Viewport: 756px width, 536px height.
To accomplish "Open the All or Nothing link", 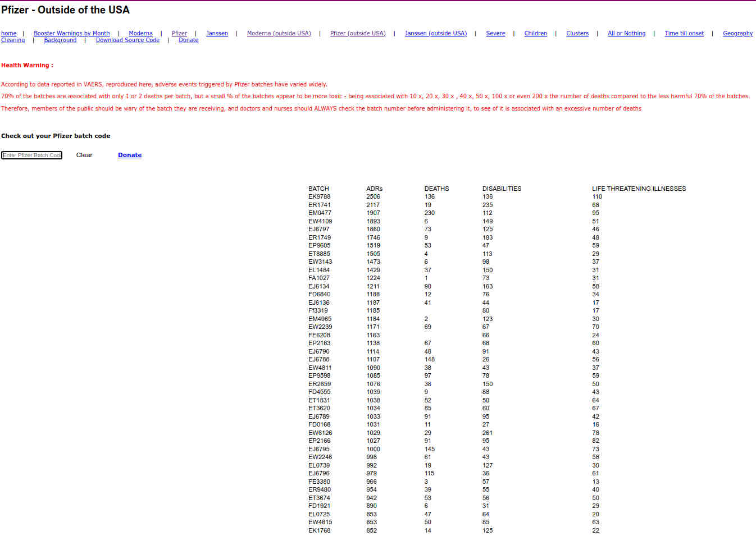I will click(x=627, y=34).
